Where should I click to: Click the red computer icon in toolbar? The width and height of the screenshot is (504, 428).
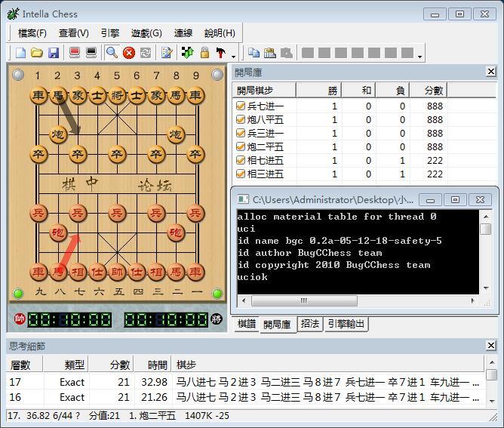pos(75,52)
